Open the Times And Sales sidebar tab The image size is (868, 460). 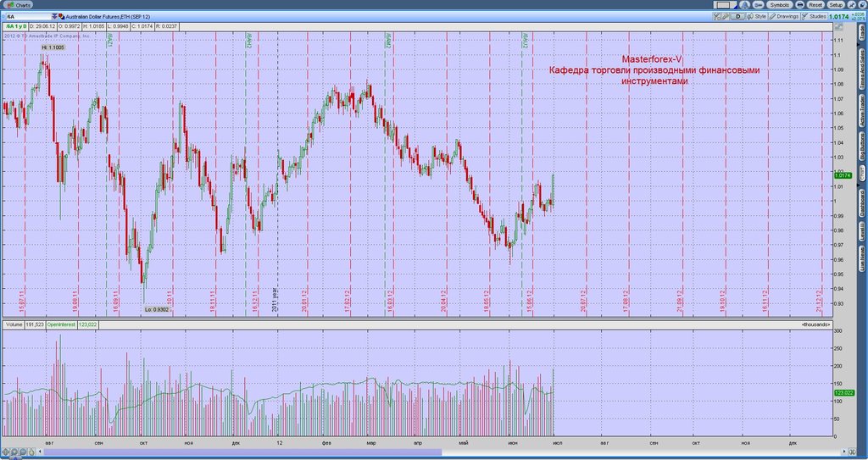coord(862,69)
